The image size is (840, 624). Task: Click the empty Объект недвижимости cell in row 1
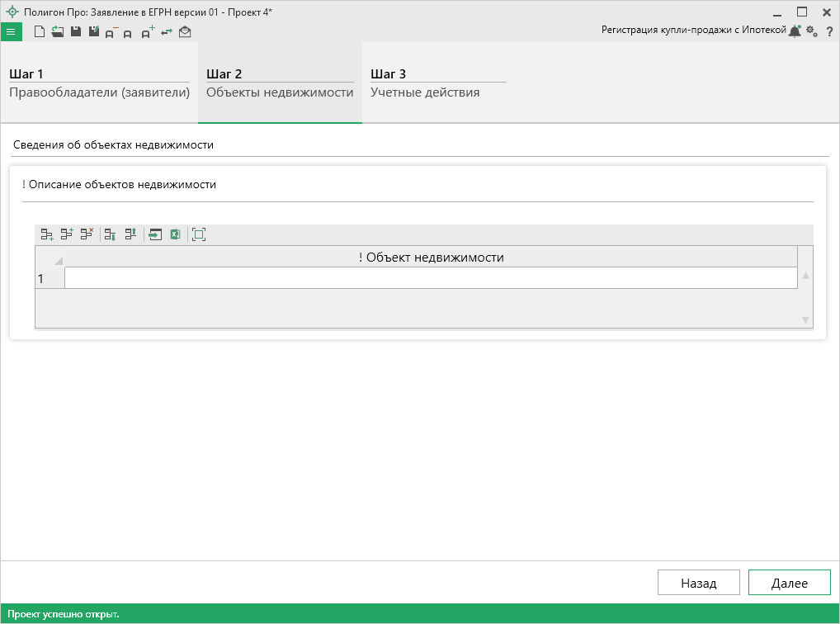431,278
